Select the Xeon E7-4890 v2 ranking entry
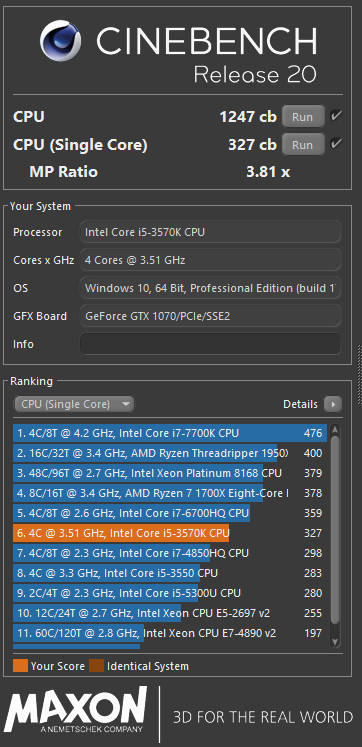The height and width of the screenshot is (747, 362). (170, 633)
